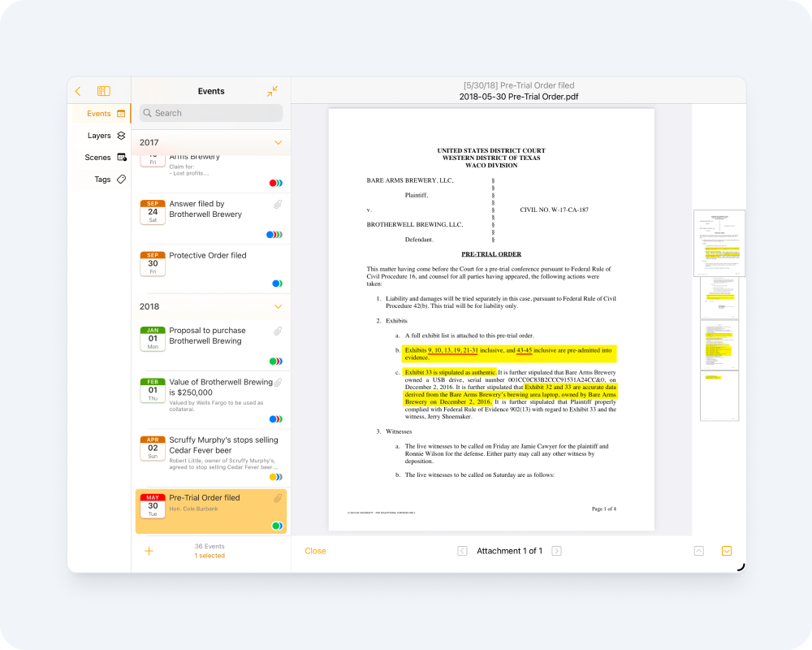The image size is (812, 650).
Task: Click layer dots on Scruffy Murphy's event
Action: [276, 477]
